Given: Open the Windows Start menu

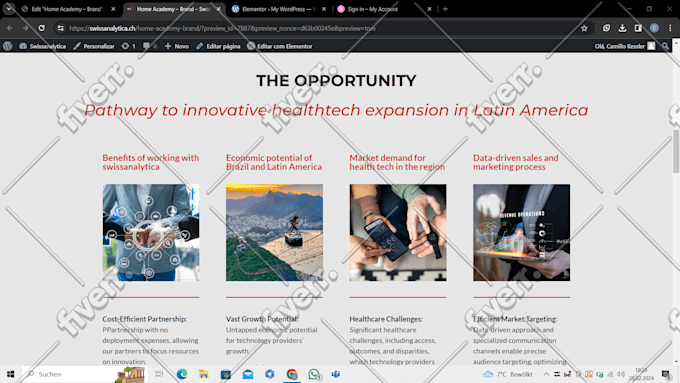Looking at the screenshot, I should [x=10, y=374].
